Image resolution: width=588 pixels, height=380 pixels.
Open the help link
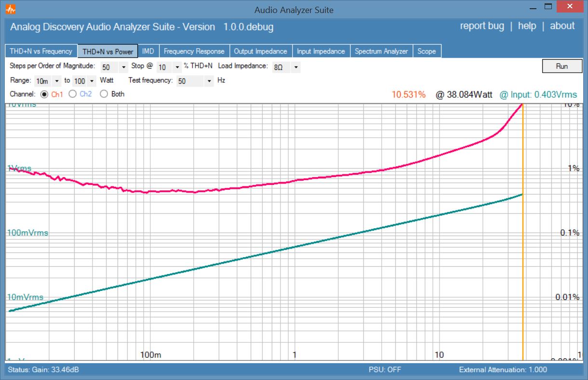[527, 26]
